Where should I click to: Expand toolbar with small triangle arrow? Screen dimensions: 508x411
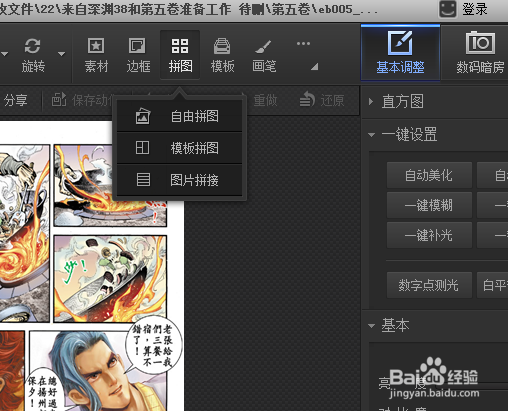[314, 67]
